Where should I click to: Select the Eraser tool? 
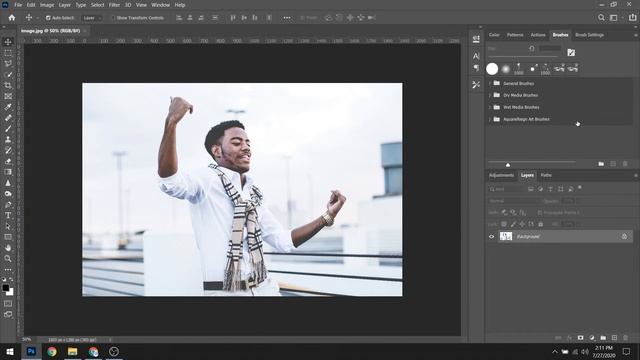tap(8, 161)
